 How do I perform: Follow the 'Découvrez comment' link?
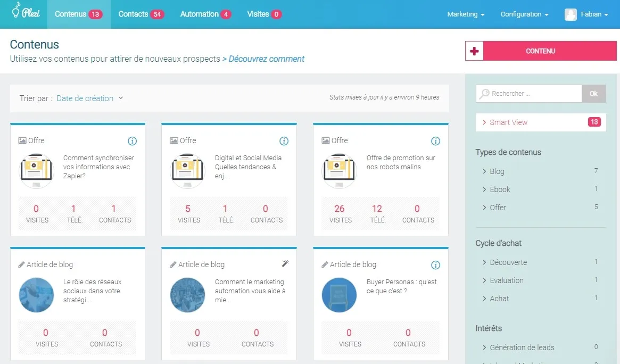266,59
